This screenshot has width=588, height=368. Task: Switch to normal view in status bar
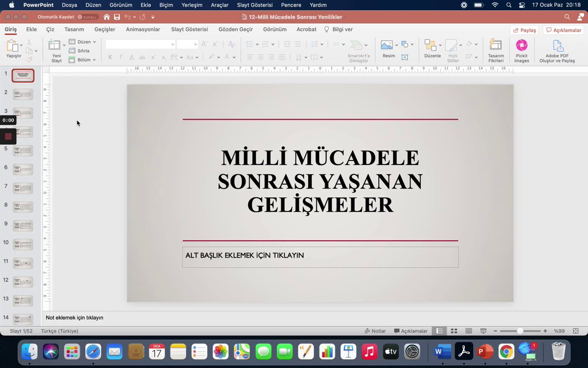pyautogui.click(x=439, y=331)
